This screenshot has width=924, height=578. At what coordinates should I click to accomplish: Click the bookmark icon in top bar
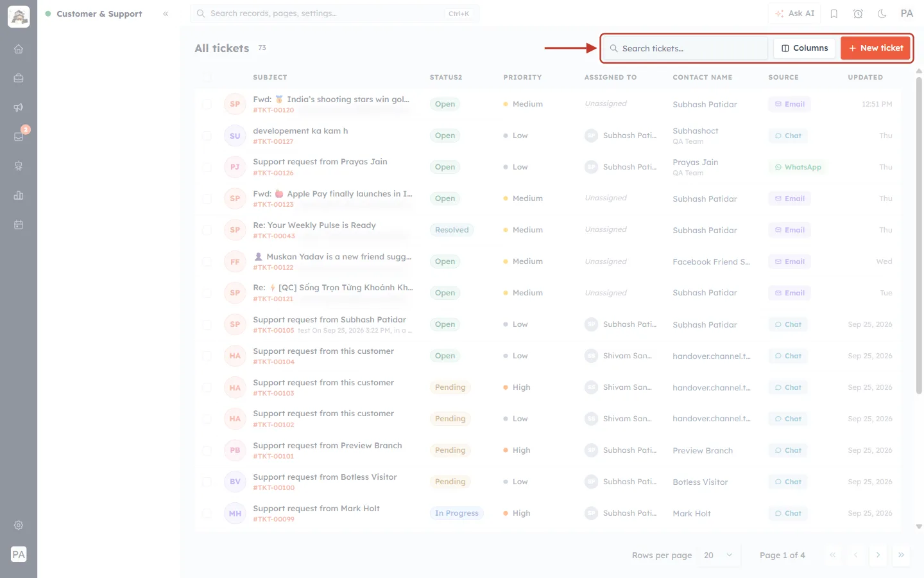pyautogui.click(x=834, y=13)
